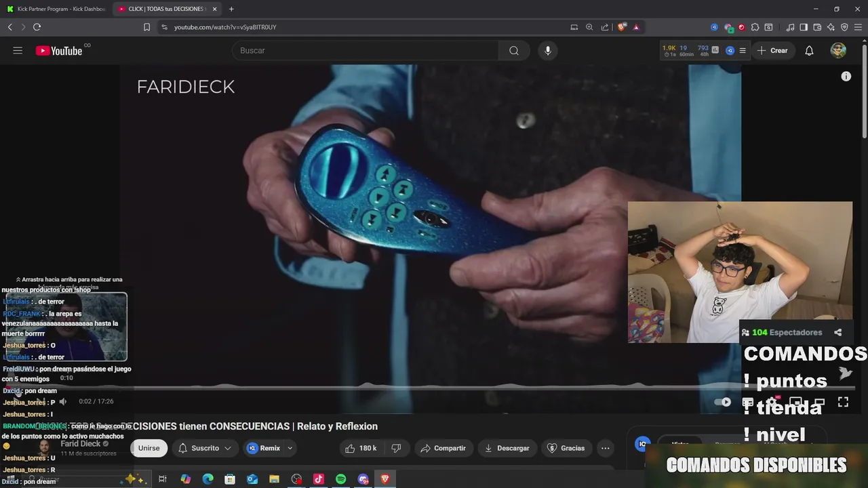868x488 pixels.
Task: Click the vidIQ logo in stats bar
Action: click(730, 51)
